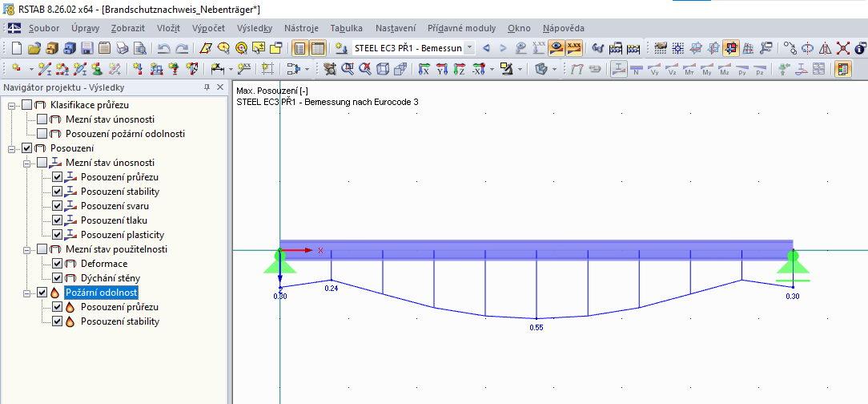Click the New file icon

[17, 48]
